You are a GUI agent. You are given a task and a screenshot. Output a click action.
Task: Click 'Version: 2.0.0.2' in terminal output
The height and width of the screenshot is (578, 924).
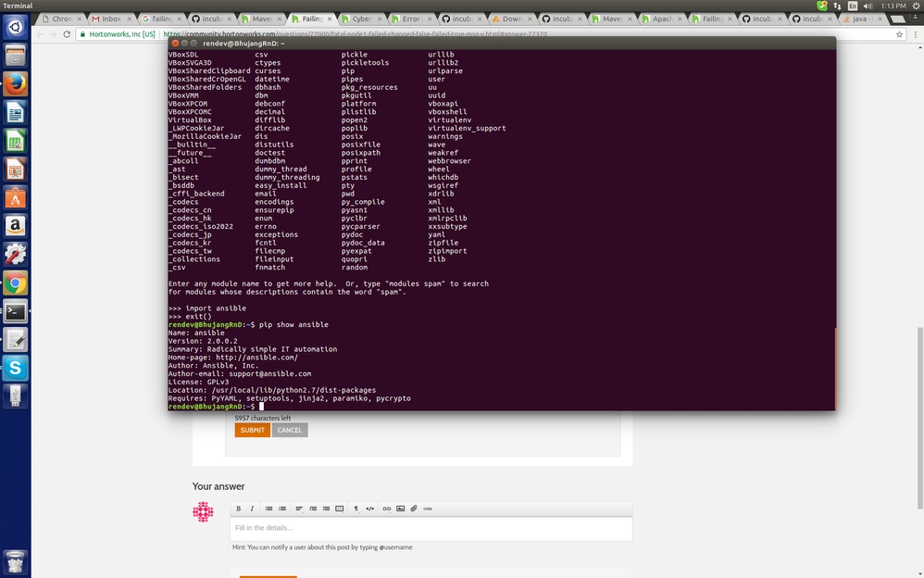pyautogui.click(x=203, y=341)
